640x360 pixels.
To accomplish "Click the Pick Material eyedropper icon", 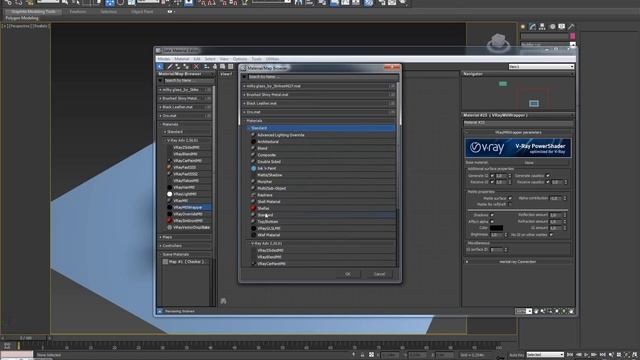I will 170,67.
